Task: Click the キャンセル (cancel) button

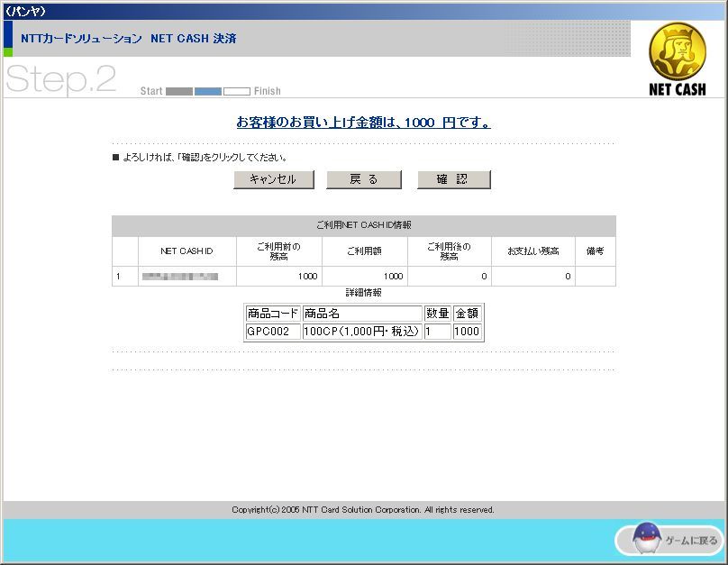Action: tap(274, 179)
